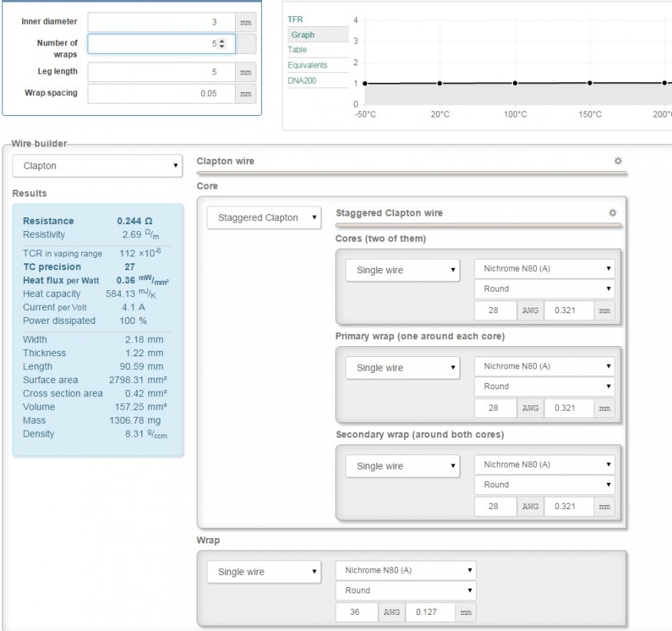Screen dimensions: 672x631
Task: Click the Thickness value 1.22 mm
Action: [144, 353]
